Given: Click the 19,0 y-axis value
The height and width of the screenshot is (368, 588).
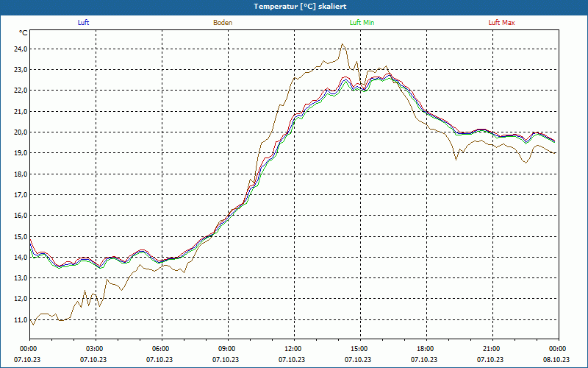Looking at the screenshot, I should click(x=21, y=153).
